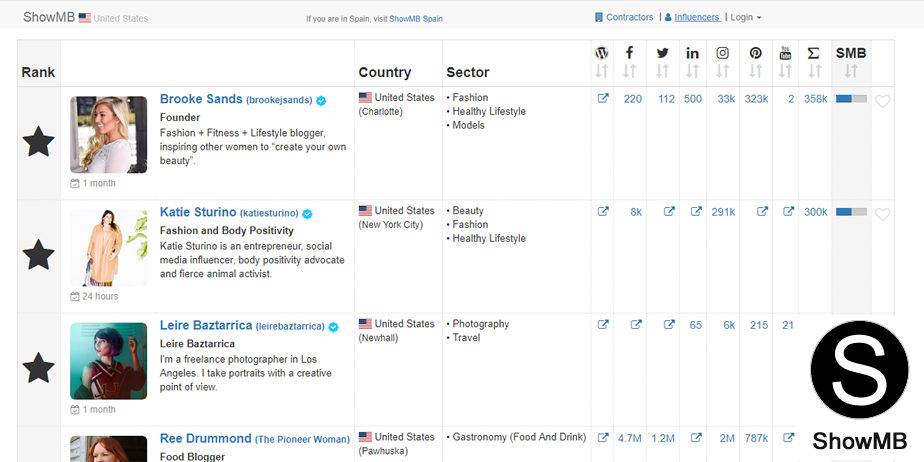Open Katie Sturino's LinkedIn external link
924x462 pixels.
(696, 212)
